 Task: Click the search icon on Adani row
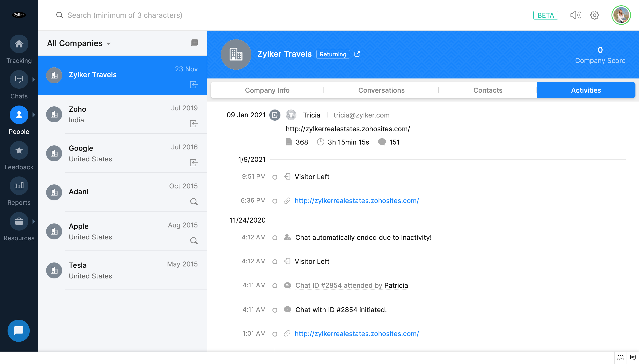(194, 202)
